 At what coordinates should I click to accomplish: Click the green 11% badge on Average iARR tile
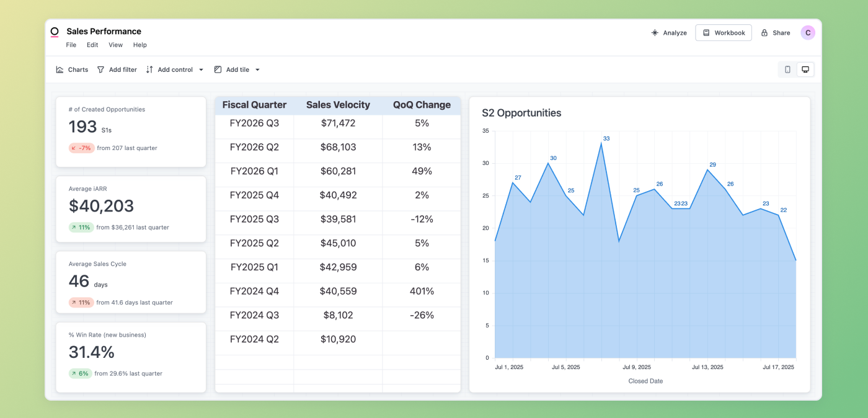(x=81, y=227)
